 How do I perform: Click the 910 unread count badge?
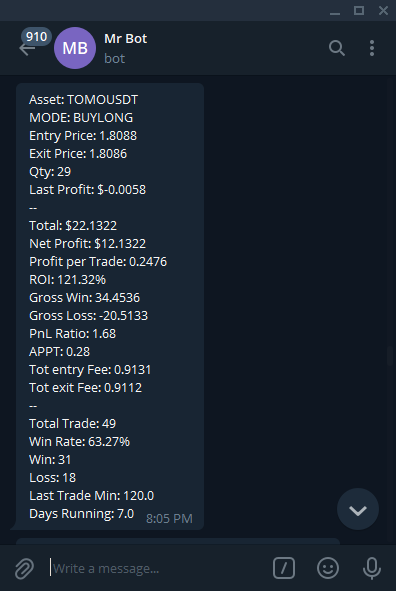click(x=37, y=37)
